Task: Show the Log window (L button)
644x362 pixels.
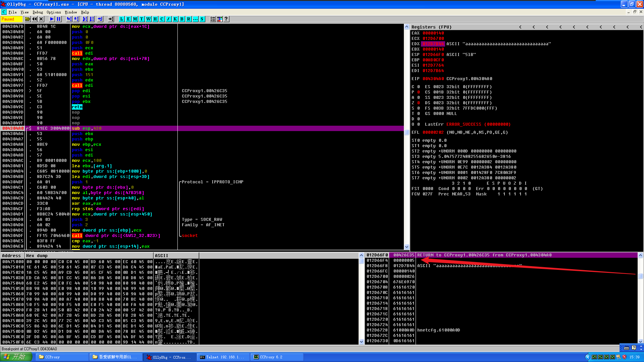Action: pyautogui.click(x=121, y=19)
